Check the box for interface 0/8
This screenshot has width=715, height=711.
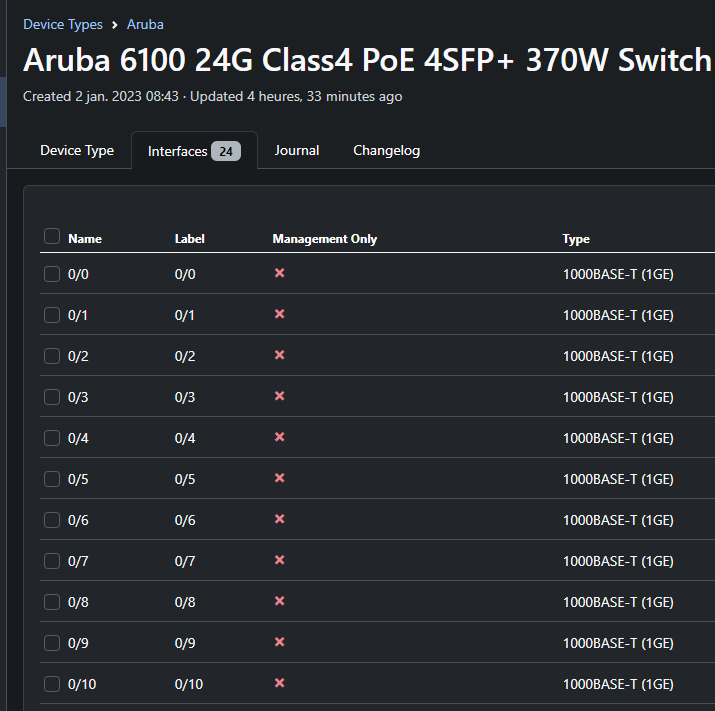[x=52, y=602]
